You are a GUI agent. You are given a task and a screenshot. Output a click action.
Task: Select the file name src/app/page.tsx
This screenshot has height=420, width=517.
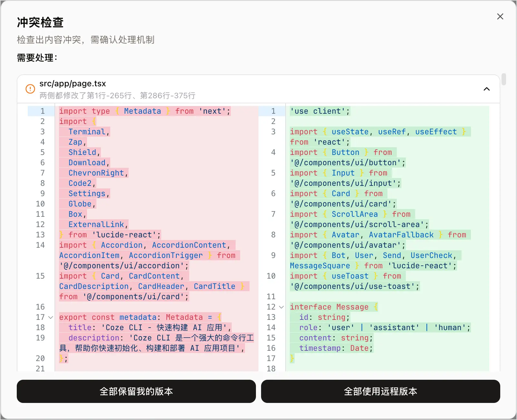coord(73,84)
